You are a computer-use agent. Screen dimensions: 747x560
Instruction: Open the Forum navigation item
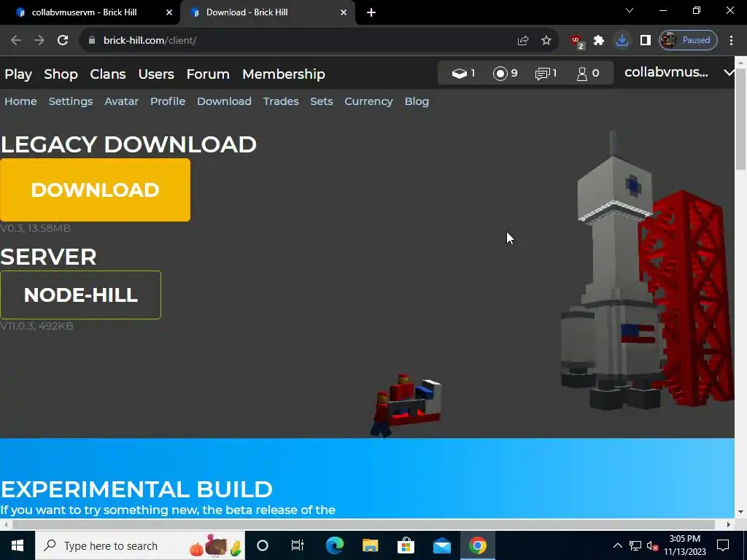(x=208, y=74)
